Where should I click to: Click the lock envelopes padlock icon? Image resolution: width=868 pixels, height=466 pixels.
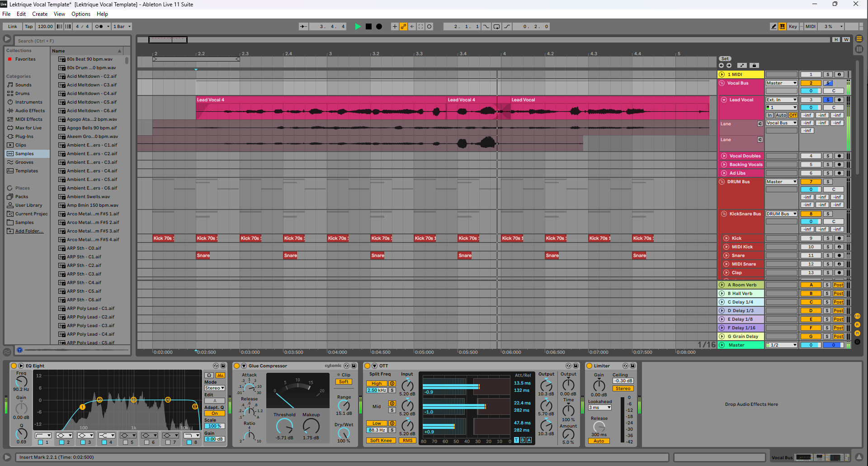754,65
